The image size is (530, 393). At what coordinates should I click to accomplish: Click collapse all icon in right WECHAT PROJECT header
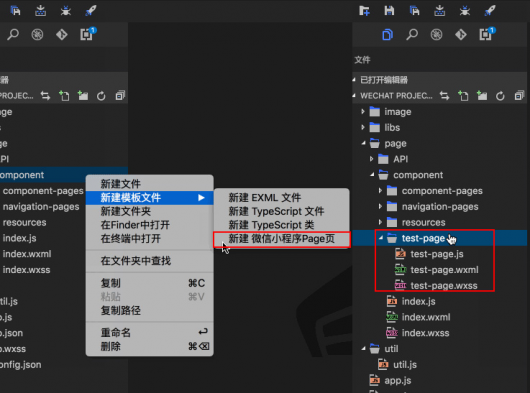pyautogui.click(x=519, y=96)
